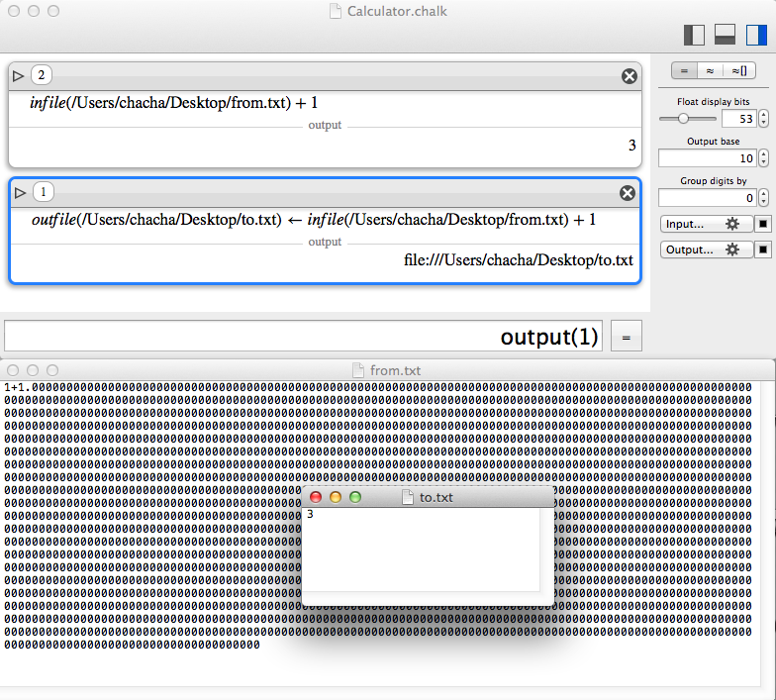Collapse entry 2 with disclosure triangle
Image resolution: width=776 pixels, height=700 pixels.
click(x=18, y=75)
